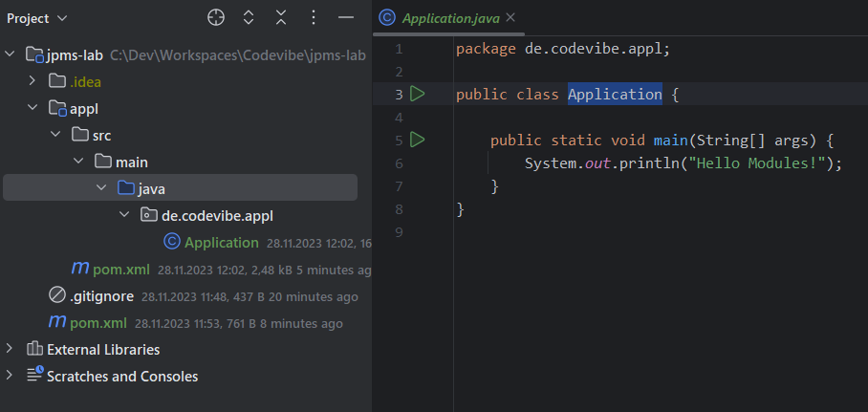Click the Maven icon of appl pom.xml (2,48 kB)

click(x=80, y=269)
